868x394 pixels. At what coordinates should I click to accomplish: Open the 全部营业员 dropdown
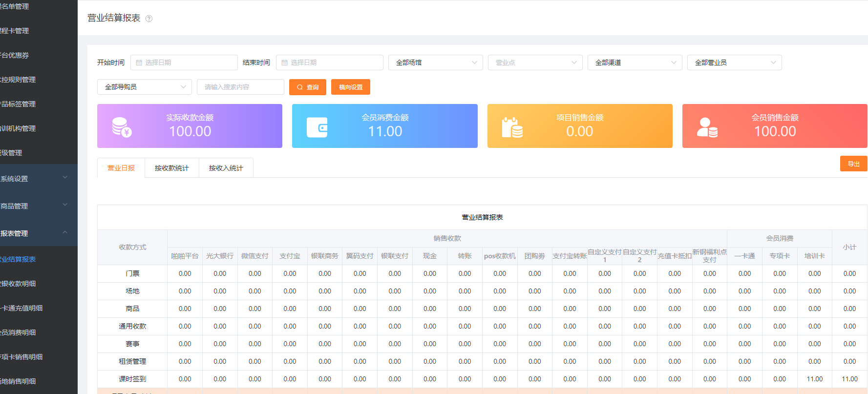[x=735, y=62]
